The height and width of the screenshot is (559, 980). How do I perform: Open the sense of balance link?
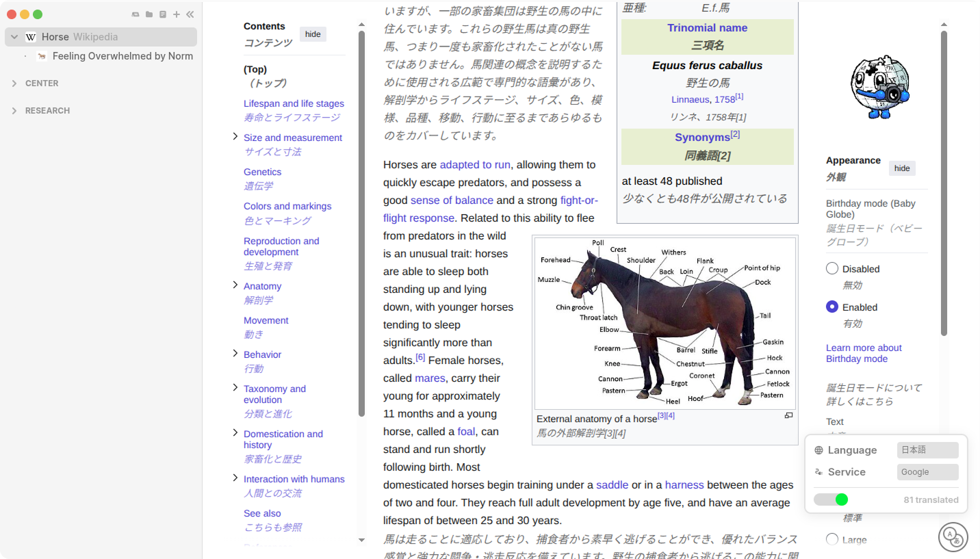pyautogui.click(x=452, y=200)
